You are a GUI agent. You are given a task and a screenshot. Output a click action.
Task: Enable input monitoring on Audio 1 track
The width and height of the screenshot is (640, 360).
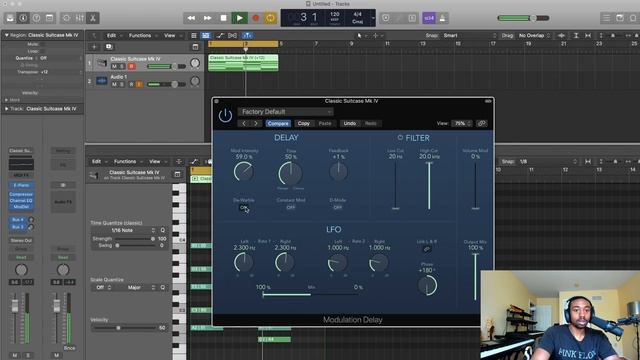tap(139, 84)
